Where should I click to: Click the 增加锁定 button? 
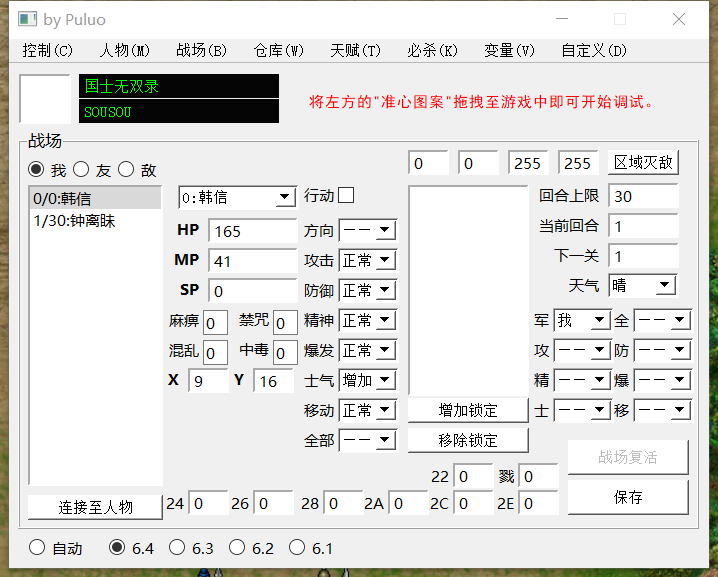[467, 410]
